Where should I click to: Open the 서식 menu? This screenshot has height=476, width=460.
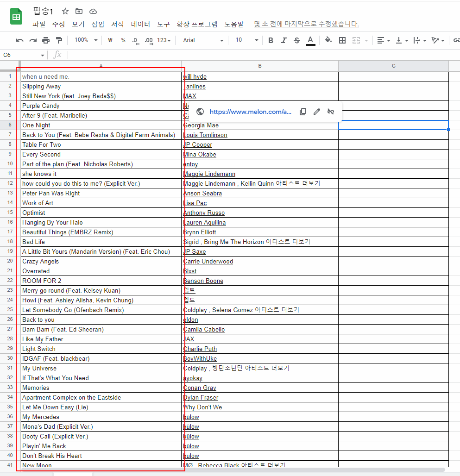[118, 24]
